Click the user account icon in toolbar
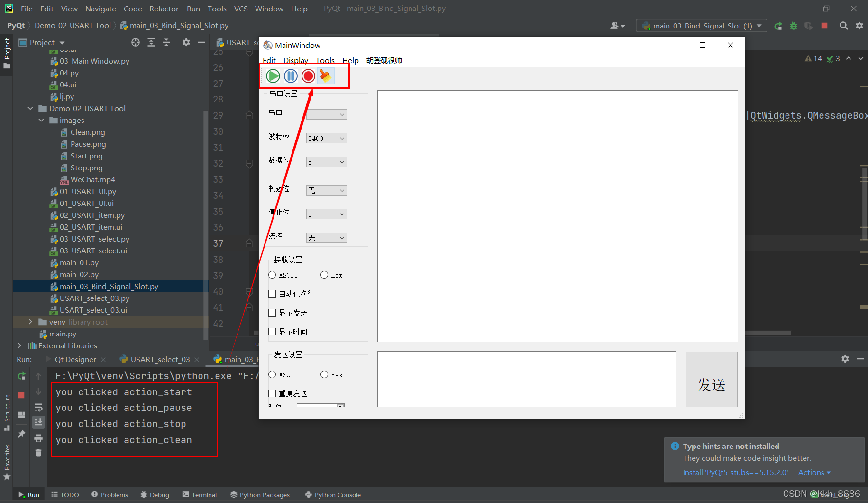Screen dimensions: 868x503 pyautogui.click(x=617, y=26)
